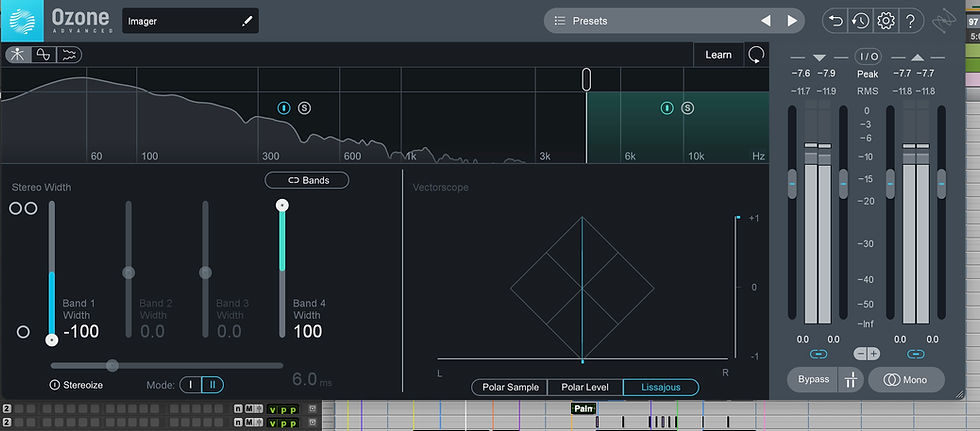Click the left input gain slider handle

pos(792,184)
